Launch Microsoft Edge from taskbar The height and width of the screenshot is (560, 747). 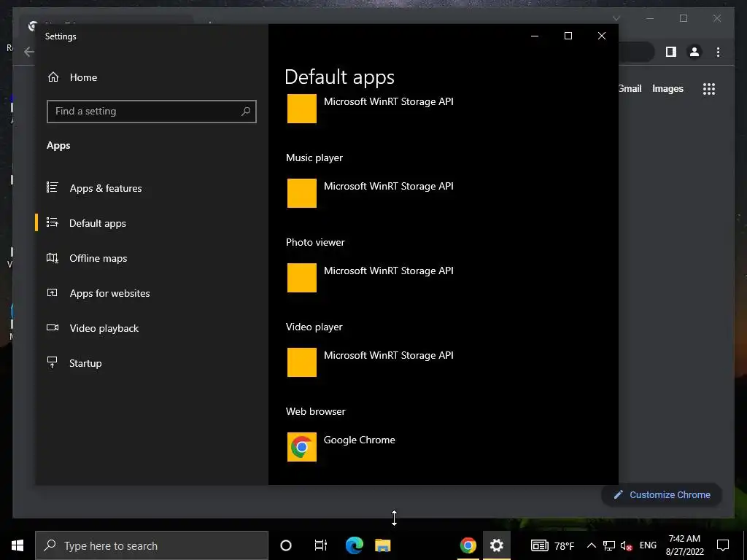[355, 545]
